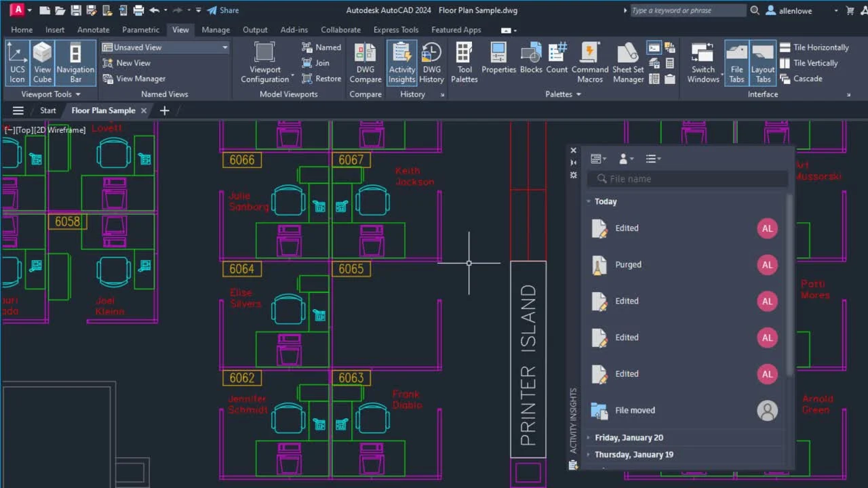Image resolution: width=868 pixels, height=488 pixels.
Task: Click Tile Horizontally button
Action: pyautogui.click(x=814, y=47)
